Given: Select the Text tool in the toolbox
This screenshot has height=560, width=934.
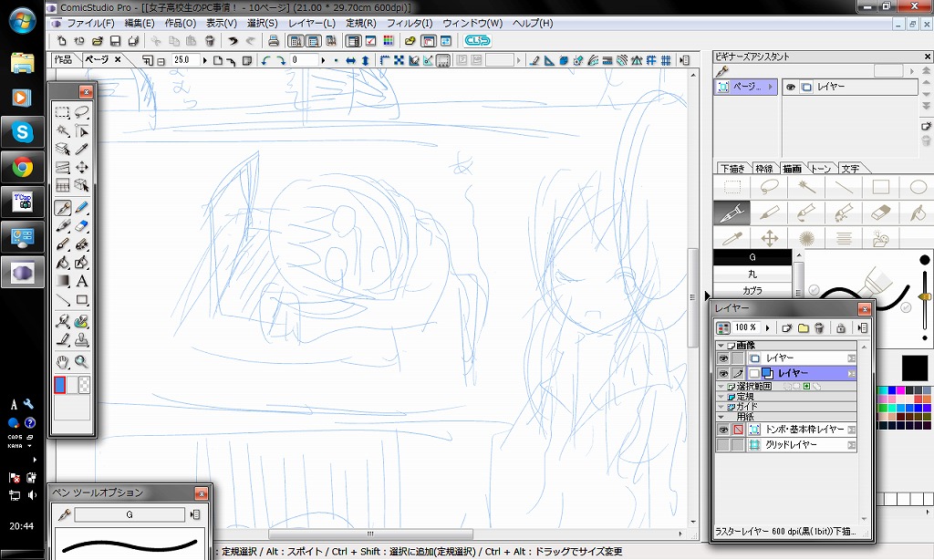Looking at the screenshot, I should (x=82, y=281).
